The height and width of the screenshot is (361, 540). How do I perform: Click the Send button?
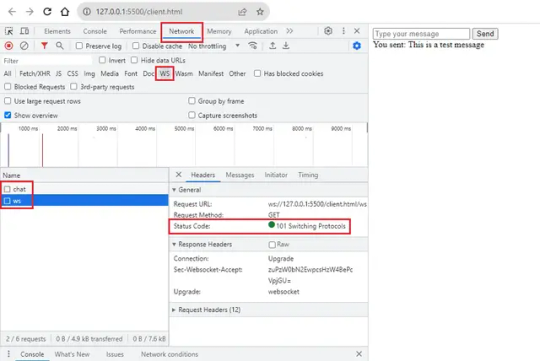(485, 34)
